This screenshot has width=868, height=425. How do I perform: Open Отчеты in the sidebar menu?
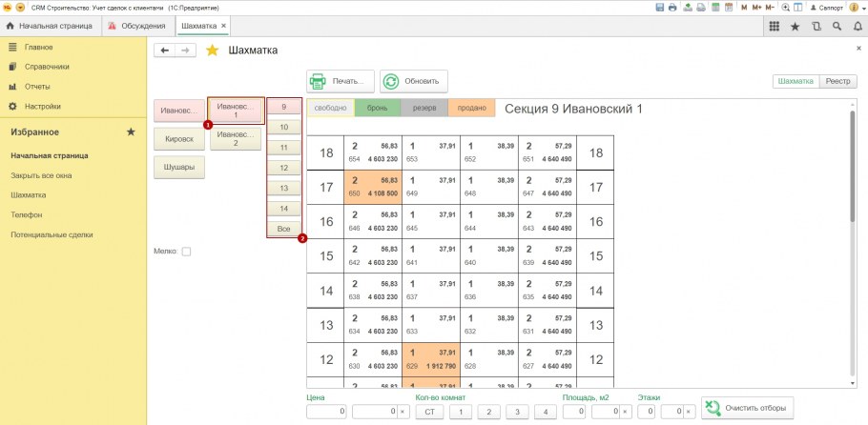tap(37, 87)
